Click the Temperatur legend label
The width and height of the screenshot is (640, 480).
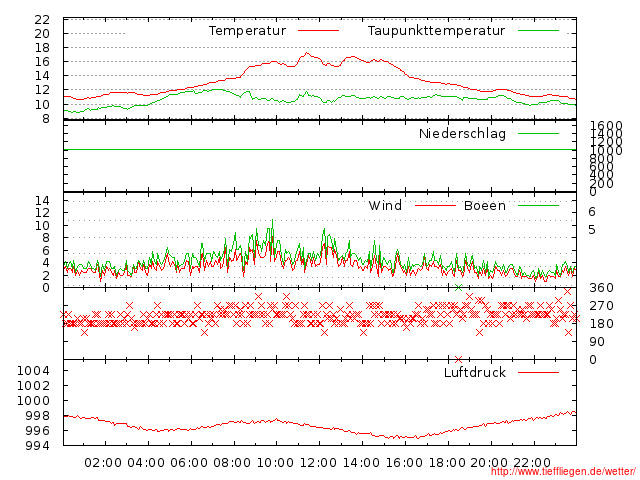(x=247, y=31)
